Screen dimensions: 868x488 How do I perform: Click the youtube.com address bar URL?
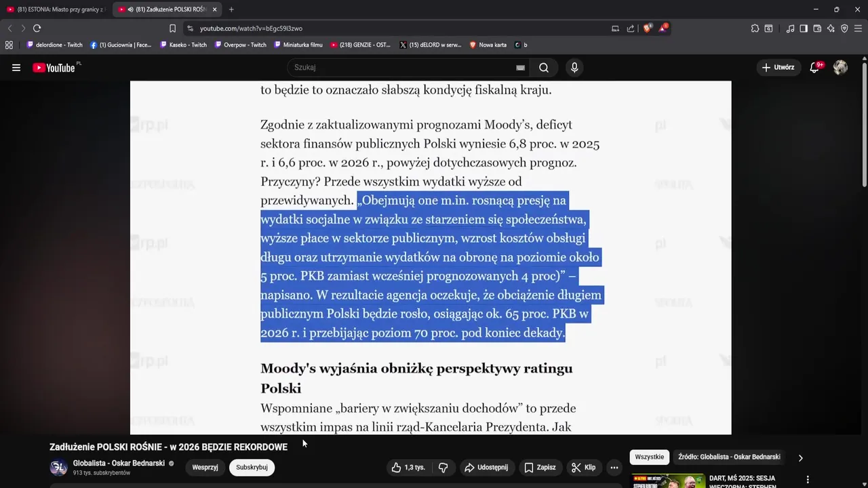click(251, 28)
